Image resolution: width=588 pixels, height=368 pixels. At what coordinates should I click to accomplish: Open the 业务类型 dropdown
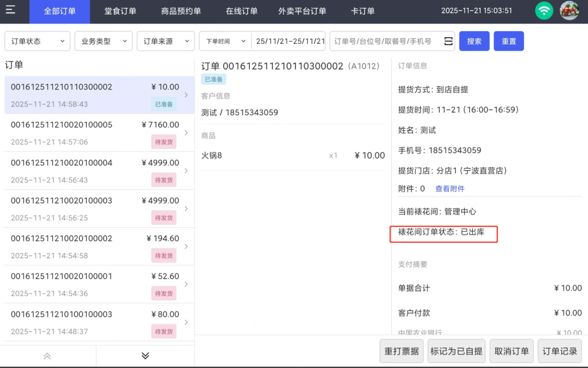click(103, 41)
